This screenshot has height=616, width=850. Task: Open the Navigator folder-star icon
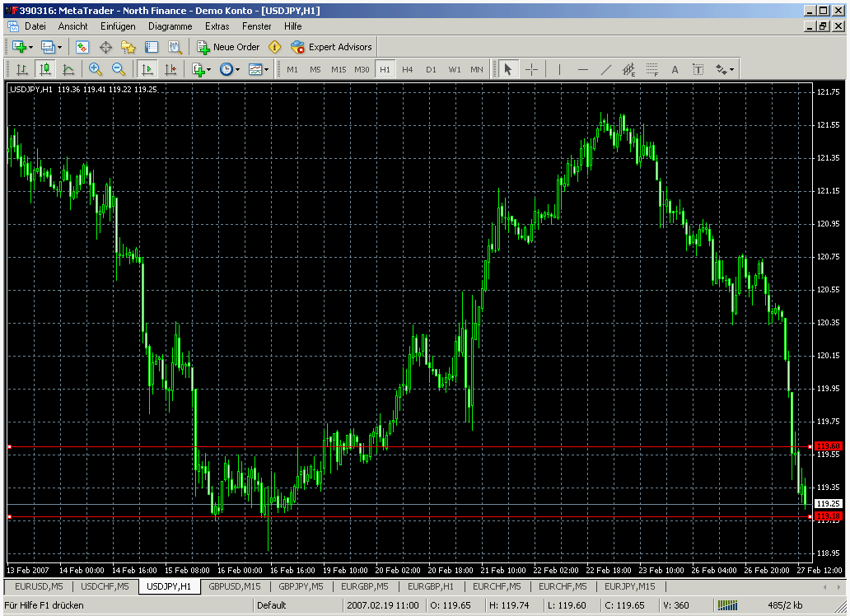[128, 47]
